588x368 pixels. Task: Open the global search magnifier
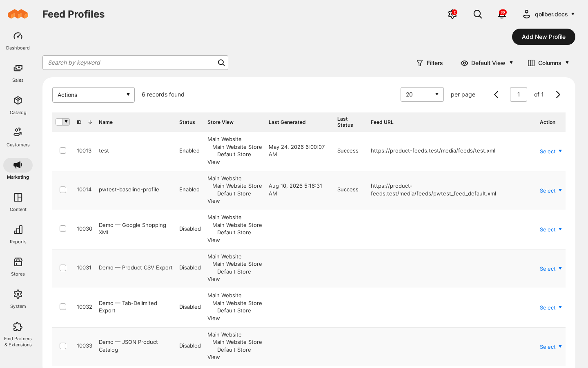[478, 14]
